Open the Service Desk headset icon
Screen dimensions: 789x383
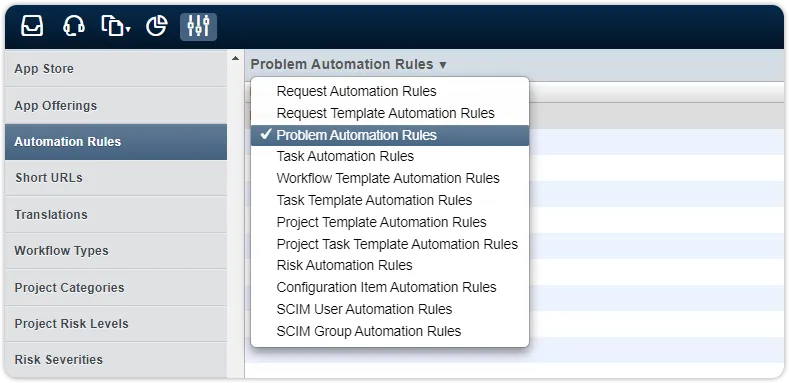pos(73,26)
